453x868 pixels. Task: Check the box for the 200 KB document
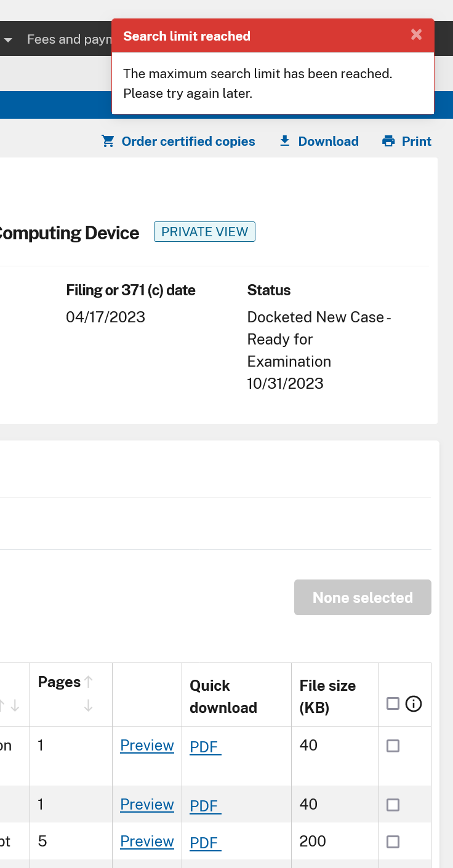[393, 842]
